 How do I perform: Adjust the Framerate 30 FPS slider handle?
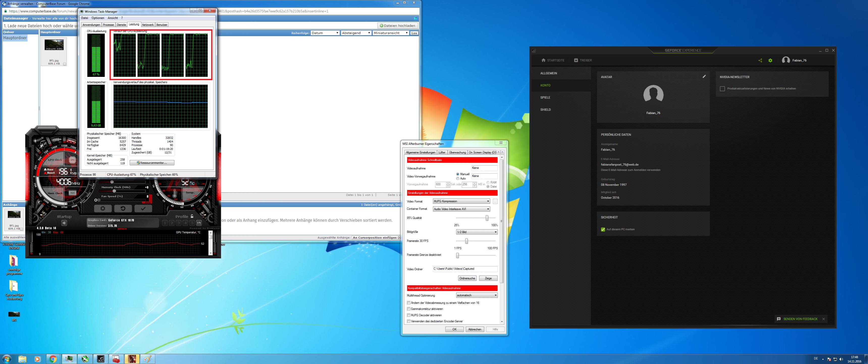(x=466, y=241)
